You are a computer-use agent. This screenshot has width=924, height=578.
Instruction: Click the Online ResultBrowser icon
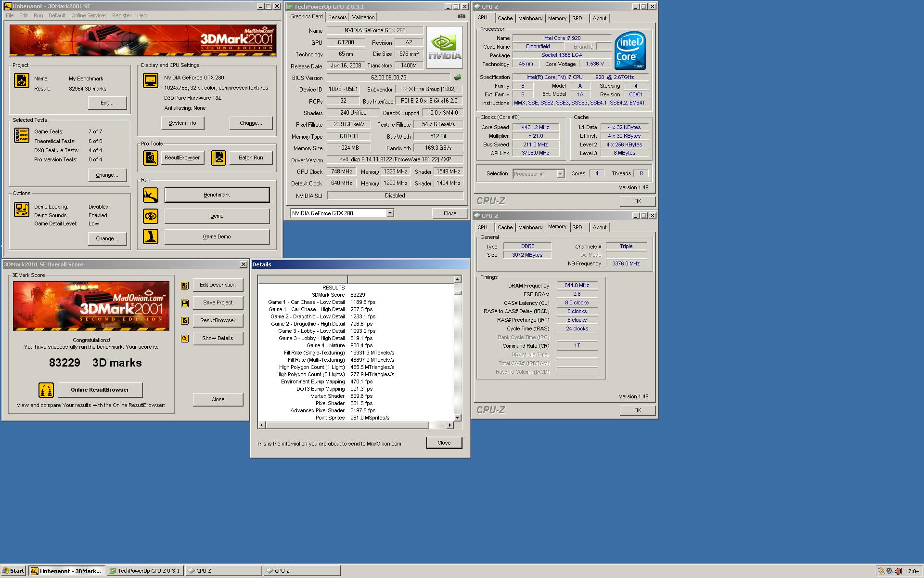point(46,390)
